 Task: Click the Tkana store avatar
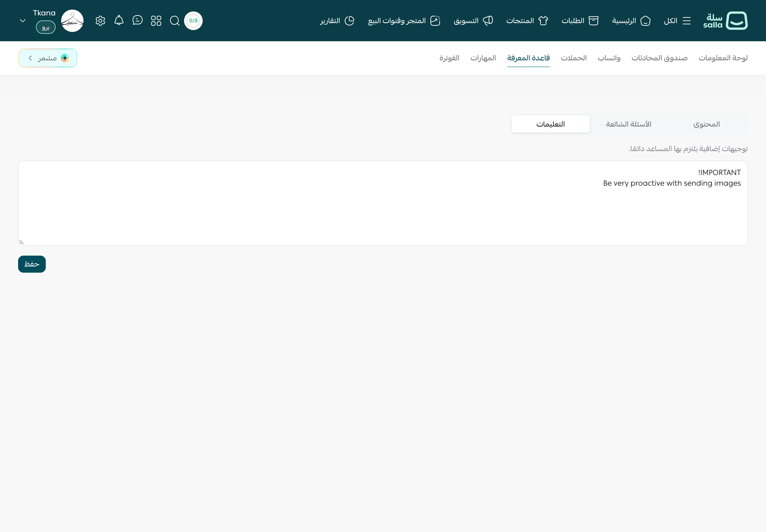72,21
